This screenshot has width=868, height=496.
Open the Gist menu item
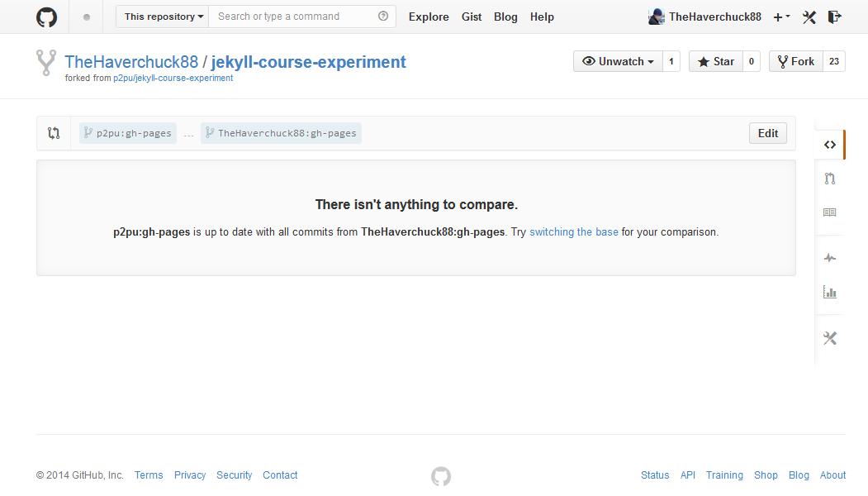pyautogui.click(x=471, y=17)
